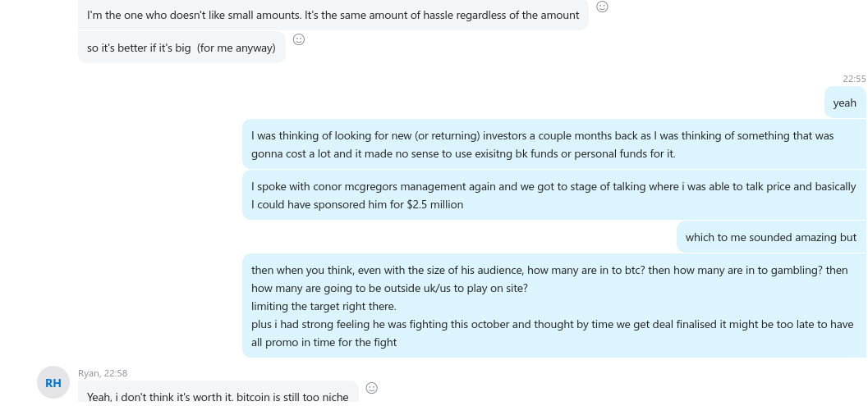React to the 'small amounts' message with emoji icon
Viewport: 868px width, 406px height.
(602, 7)
